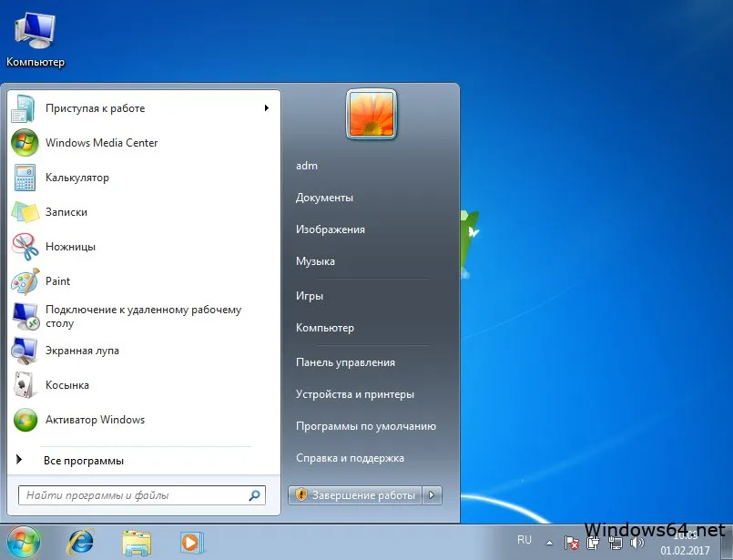733x560 pixels.
Task: Click the power plug tray icon
Action: click(594, 543)
